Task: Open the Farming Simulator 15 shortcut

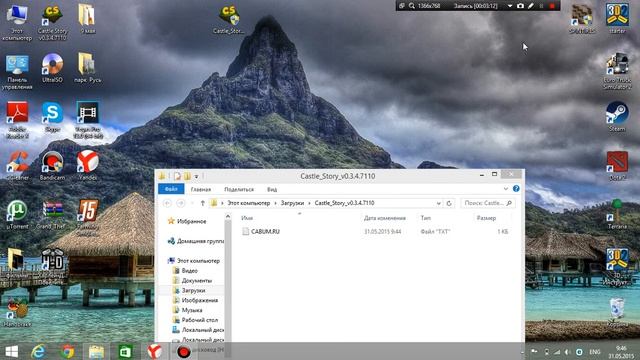Action: [87, 217]
